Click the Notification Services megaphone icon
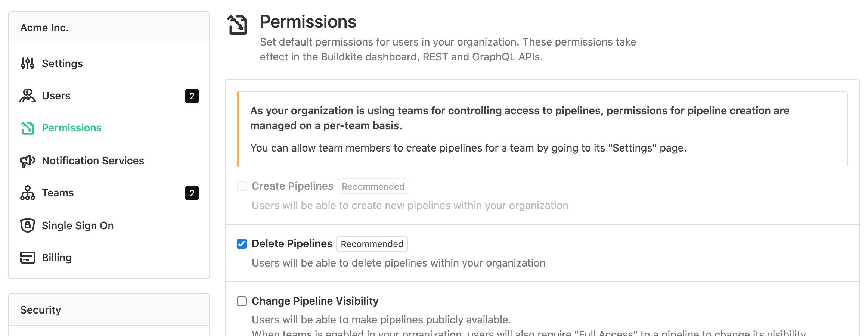Screen dimensions: 868x336 click(x=28, y=161)
